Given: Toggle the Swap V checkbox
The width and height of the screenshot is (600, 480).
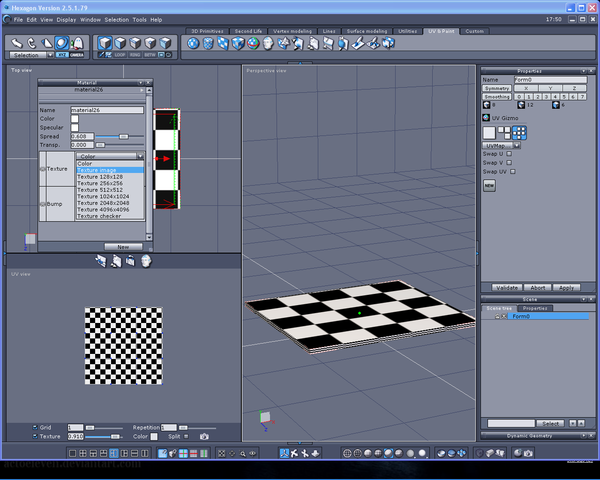Looking at the screenshot, I should click(509, 163).
